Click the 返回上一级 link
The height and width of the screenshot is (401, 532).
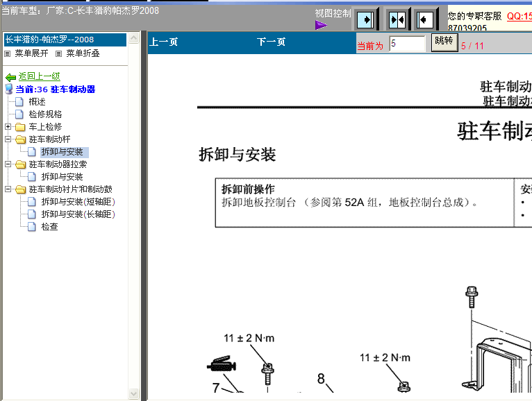[x=40, y=76]
